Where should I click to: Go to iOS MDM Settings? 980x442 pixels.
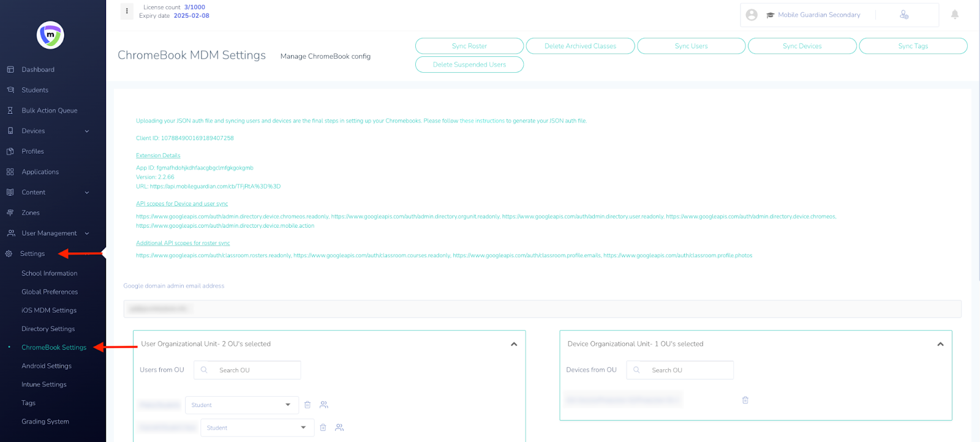coord(49,310)
